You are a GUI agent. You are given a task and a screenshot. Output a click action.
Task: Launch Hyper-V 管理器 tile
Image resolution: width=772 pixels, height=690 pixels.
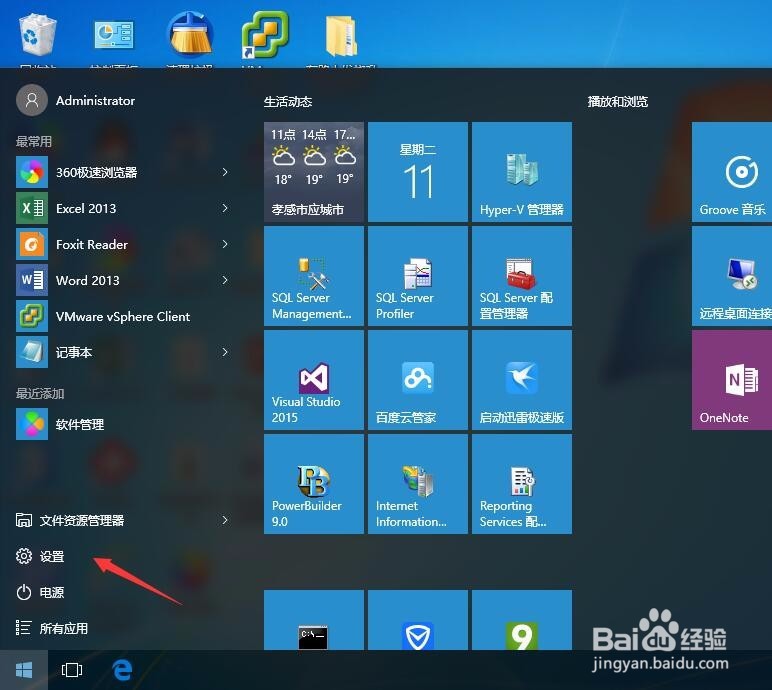pos(522,172)
